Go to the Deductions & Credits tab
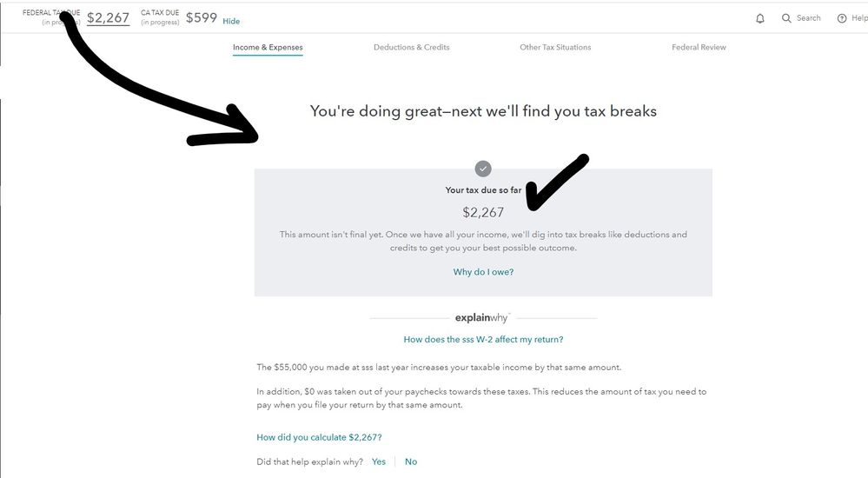 pos(412,47)
